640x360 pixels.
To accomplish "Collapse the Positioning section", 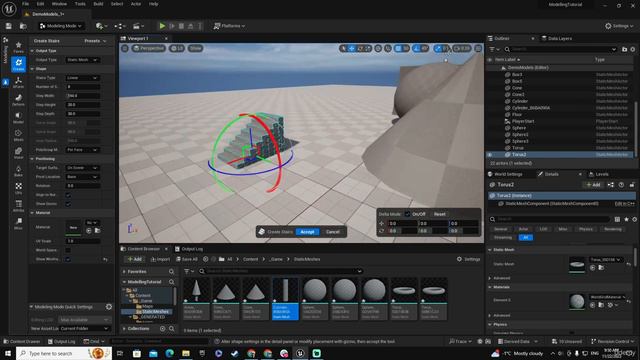I will pyautogui.click(x=32, y=159).
